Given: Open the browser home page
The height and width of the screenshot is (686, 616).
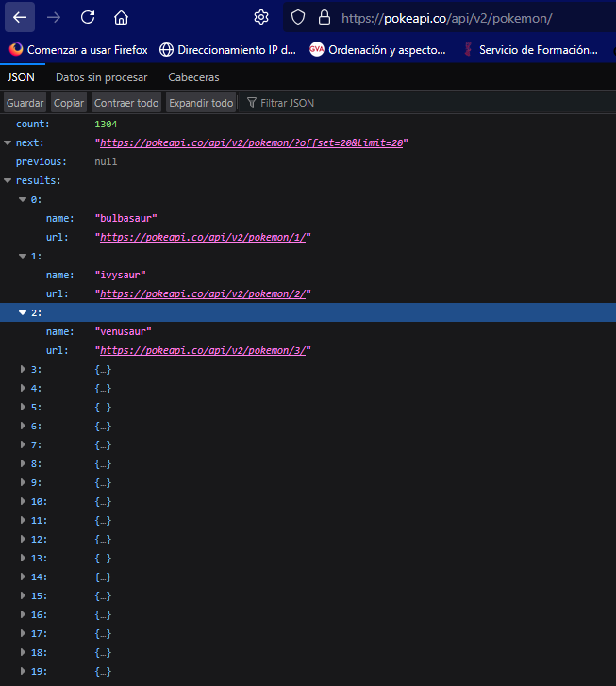Looking at the screenshot, I should click(121, 18).
